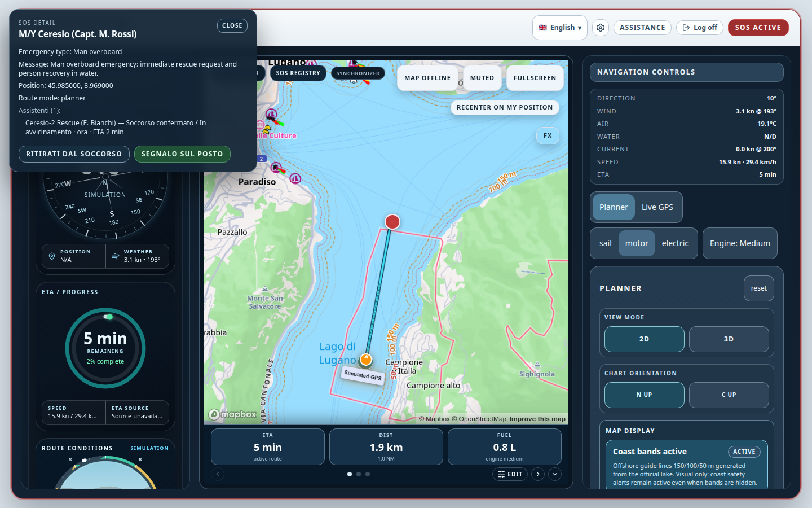Click the red destination marker on the map
Image resolution: width=812 pixels, height=508 pixels.
click(392, 222)
